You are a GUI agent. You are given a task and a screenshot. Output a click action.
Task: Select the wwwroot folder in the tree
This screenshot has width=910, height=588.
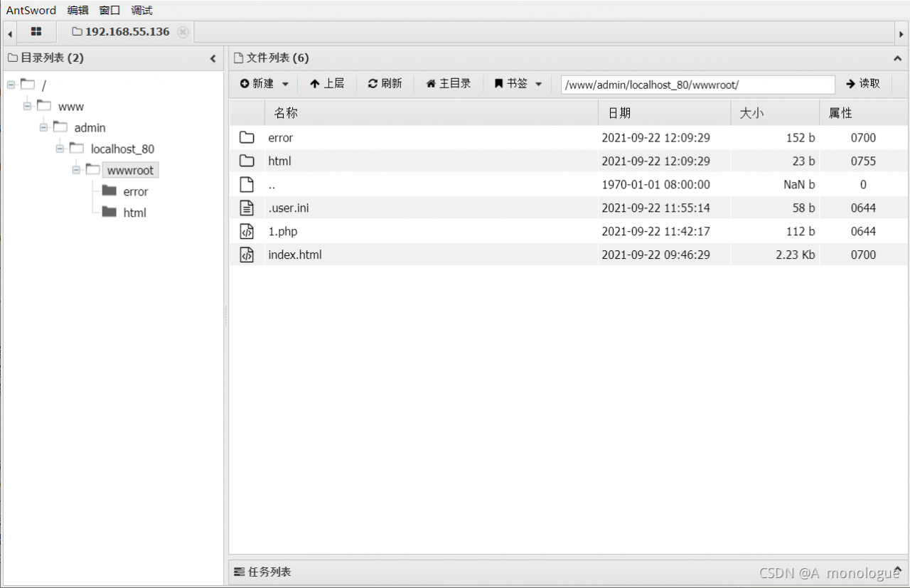coord(130,171)
